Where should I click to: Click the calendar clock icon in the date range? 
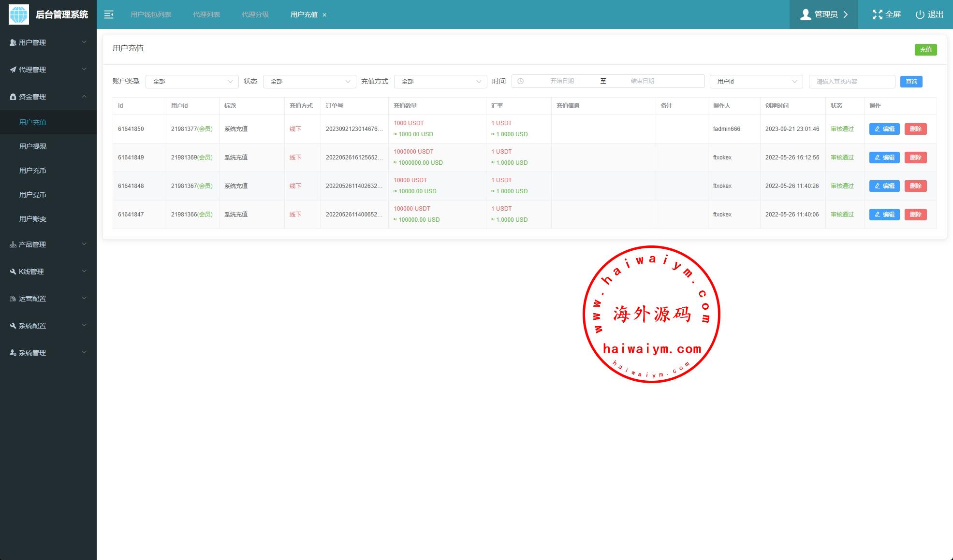click(520, 81)
